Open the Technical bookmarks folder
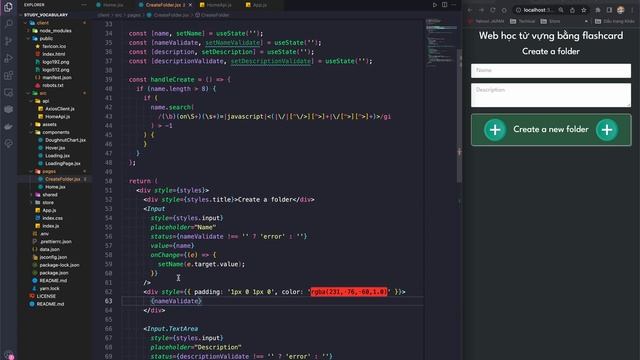The width and height of the screenshot is (640, 360). coord(522,21)
